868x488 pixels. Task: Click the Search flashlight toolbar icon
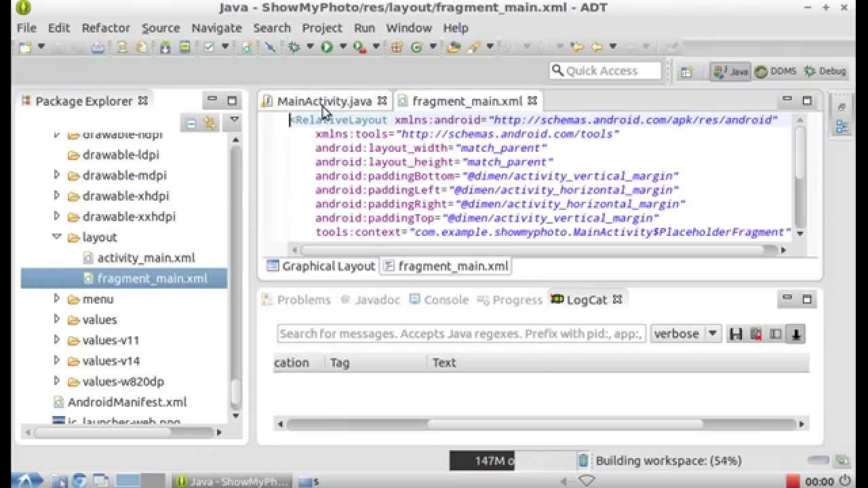tap(474, 47)
